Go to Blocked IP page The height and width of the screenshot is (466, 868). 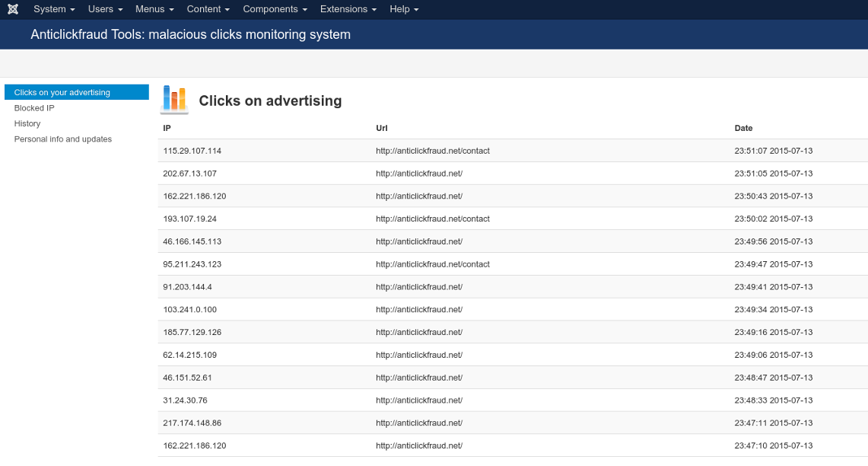pyautogui.click(x=34, y=108)
